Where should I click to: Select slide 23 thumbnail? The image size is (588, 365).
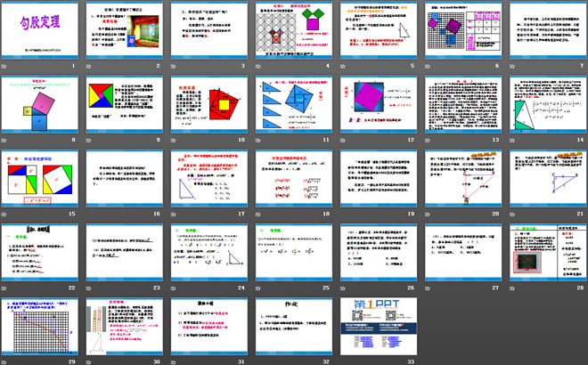(125, 252)
